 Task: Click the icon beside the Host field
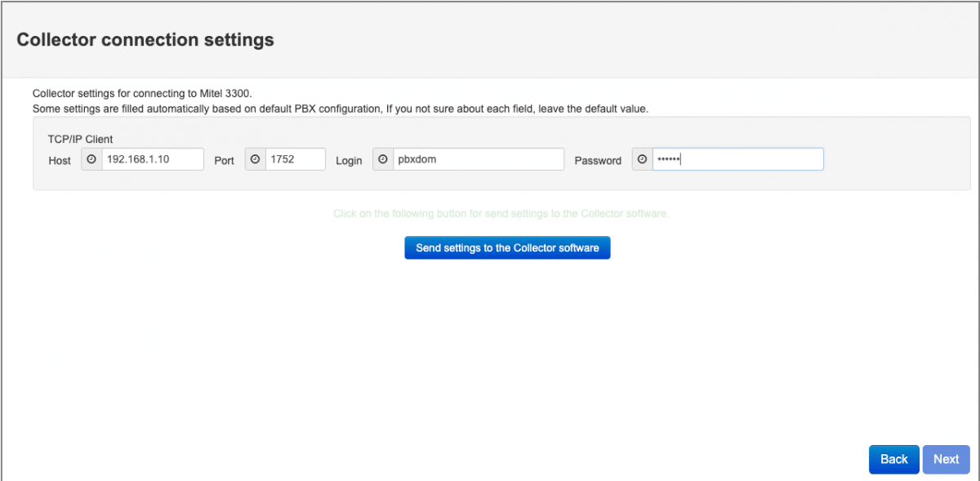pos(91,159)
